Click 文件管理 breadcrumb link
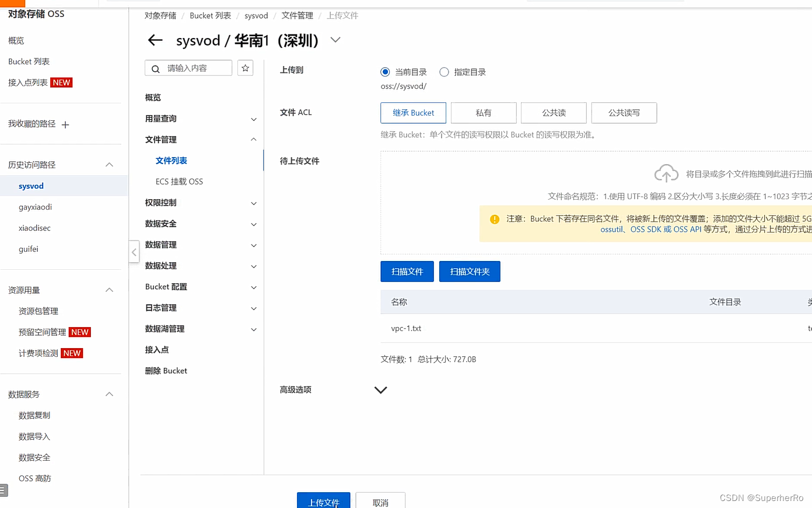This screenshot has width=812, height=508. tap(297, 16)
